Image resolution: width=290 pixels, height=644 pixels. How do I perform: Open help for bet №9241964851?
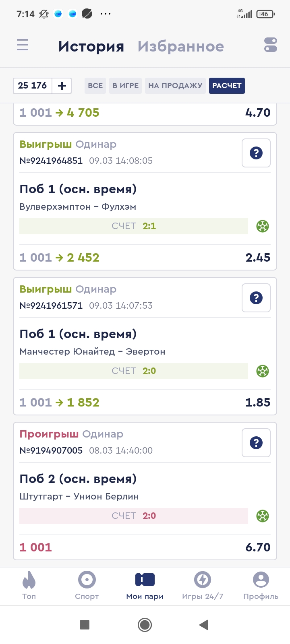point(256,153)
